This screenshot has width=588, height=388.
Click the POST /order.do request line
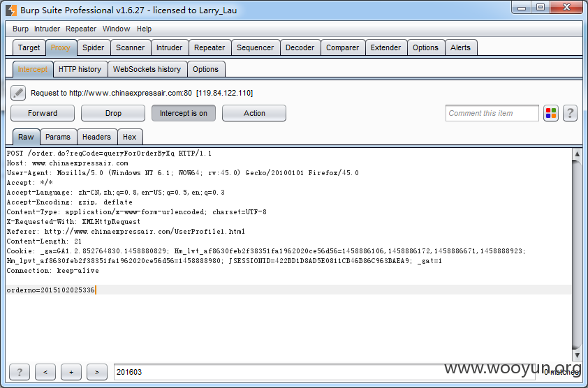[x=109, y=154]
